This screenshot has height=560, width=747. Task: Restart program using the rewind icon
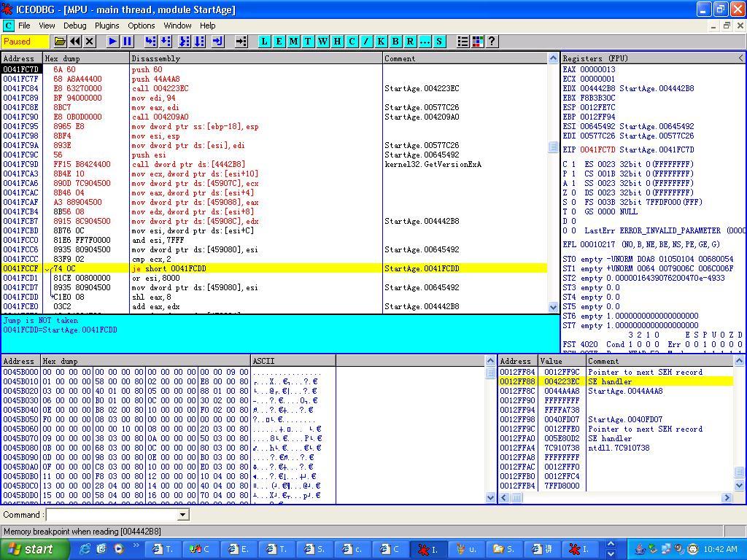pos(75,42)
